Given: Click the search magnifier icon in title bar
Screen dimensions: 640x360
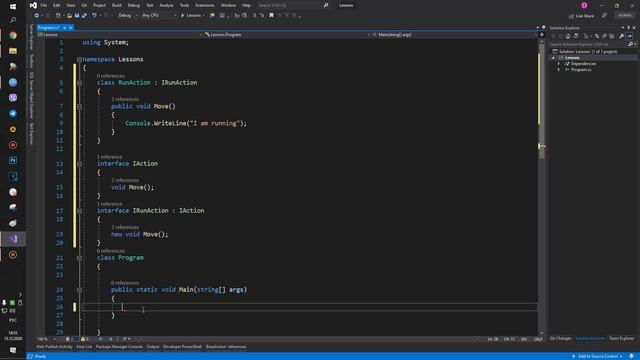Looking at the screenshot, I should coord(326,5).
